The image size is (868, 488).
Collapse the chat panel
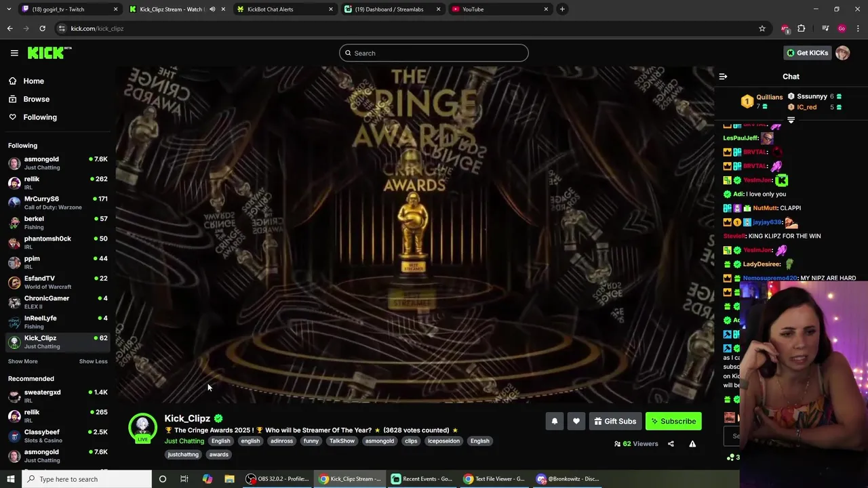click(723, 77)
